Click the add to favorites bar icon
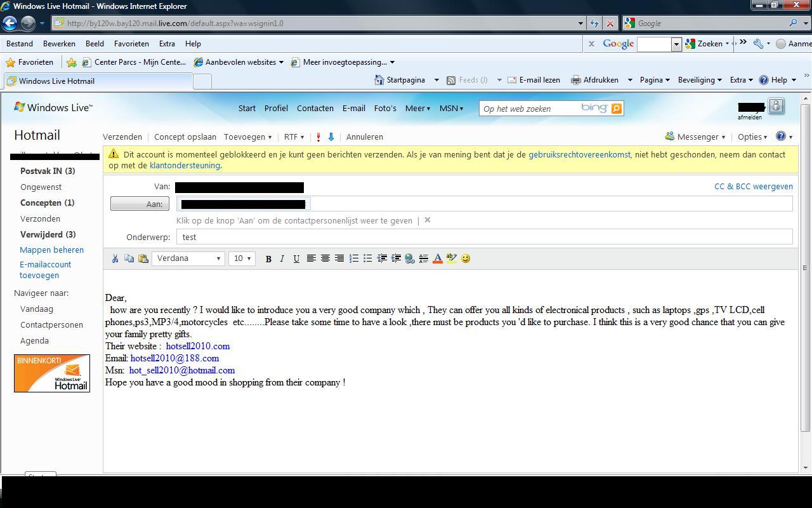This screenshot has height=508, width=812. pyautogui.click(x=72, y=62)
